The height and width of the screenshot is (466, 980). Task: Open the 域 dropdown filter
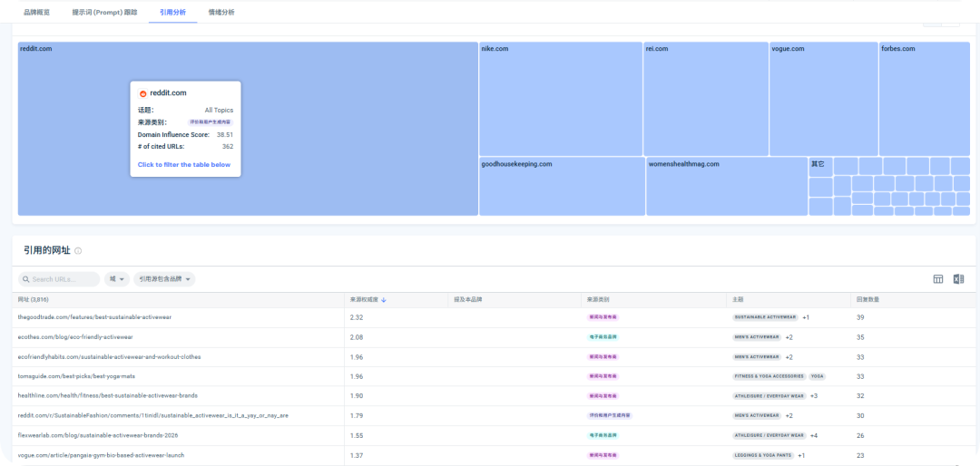(116, 279)
